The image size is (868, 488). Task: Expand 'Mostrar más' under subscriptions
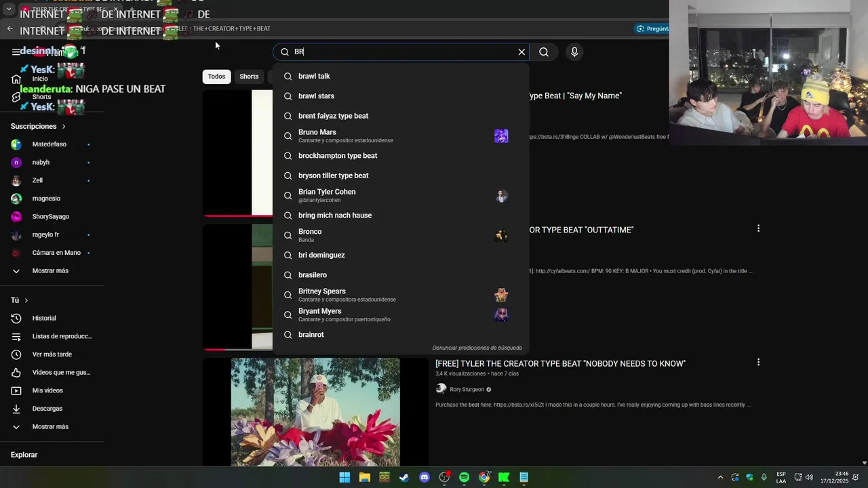point(52,271)
